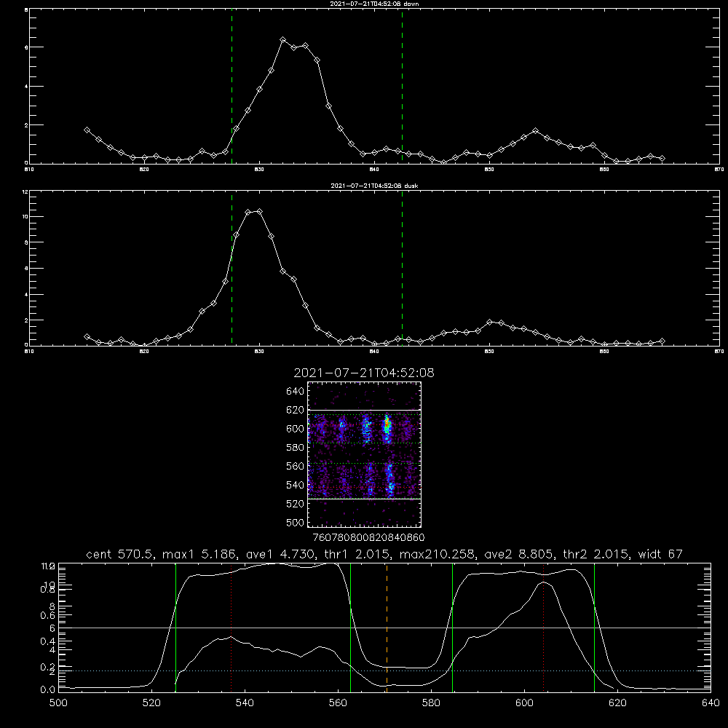Select the orange dashed center line at 570.5
This screenshot has height=728, width=728.
tap(387, 627)
